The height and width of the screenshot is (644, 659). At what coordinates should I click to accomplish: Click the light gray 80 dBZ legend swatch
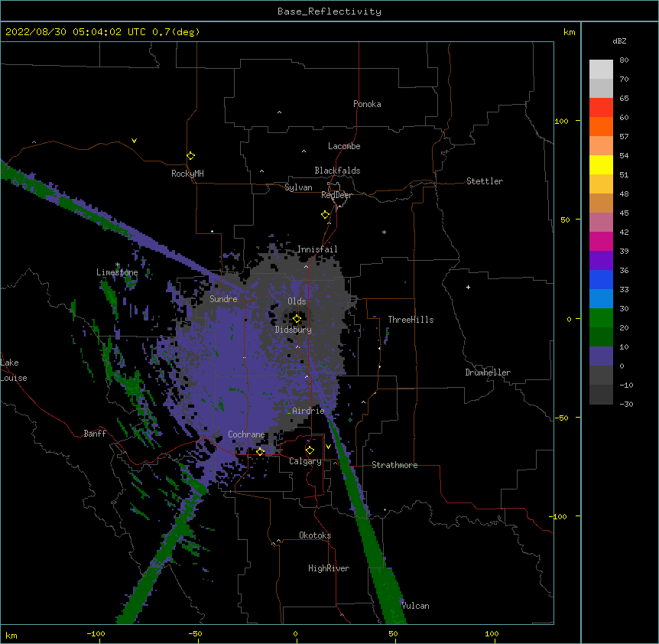[601, 69]
